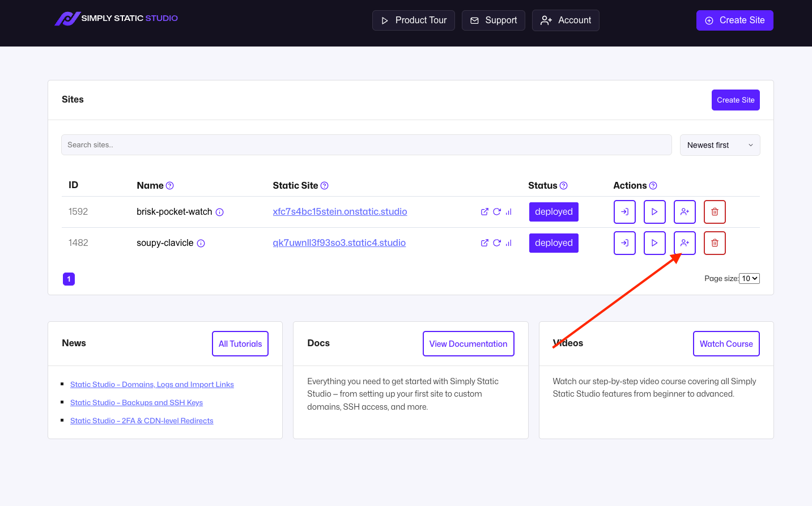The height and width of the screenshot is (506, 812).
Task: Click the Simply Static Studio logo
Action: pyautogui.click(x=116, y=19)
